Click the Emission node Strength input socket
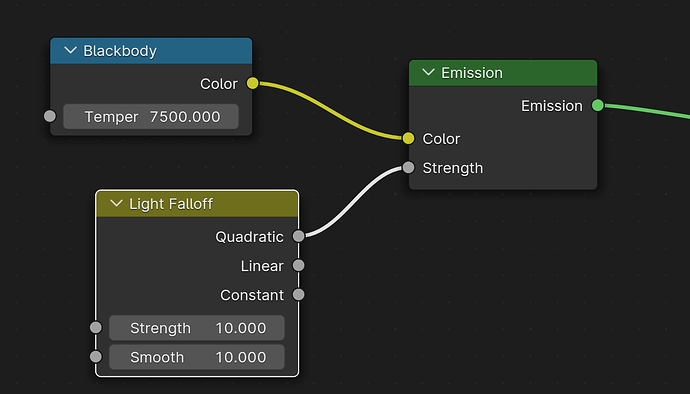 tap(408, 167)
